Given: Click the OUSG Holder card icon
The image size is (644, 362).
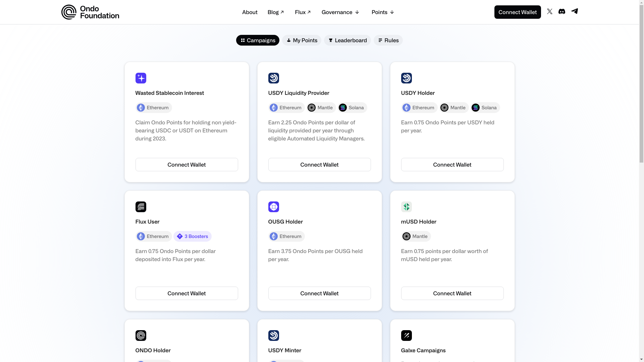Looking at the screenshot, I should tap(274, 207).
